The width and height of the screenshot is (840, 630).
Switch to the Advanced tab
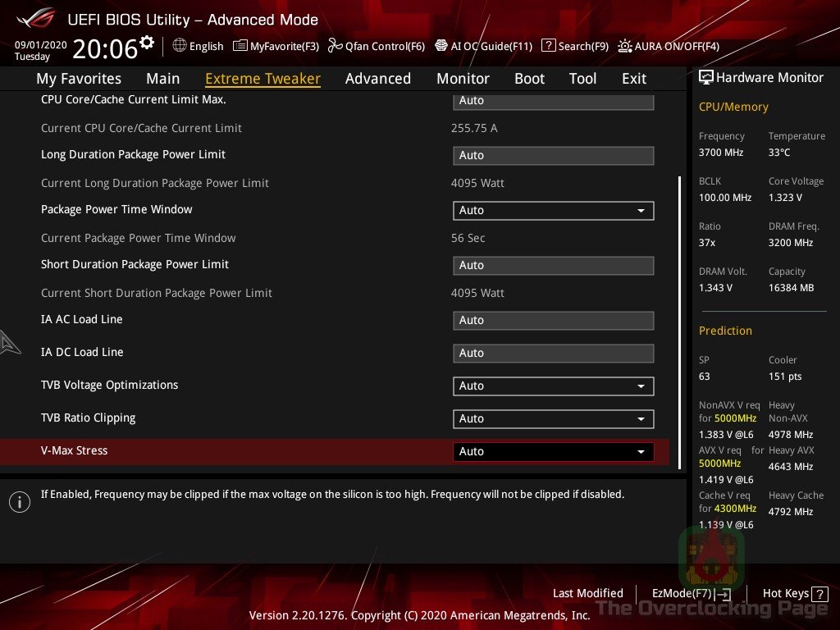(x=377, y=78)
